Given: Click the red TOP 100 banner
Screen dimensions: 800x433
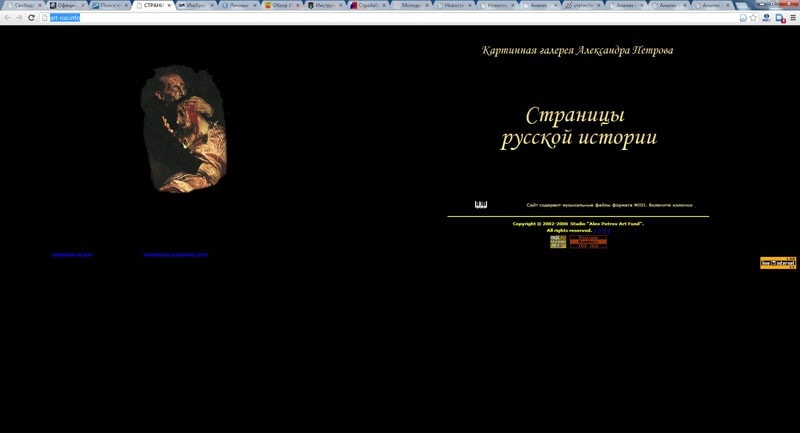Looking at the screenshot, I should click(588, 242).
